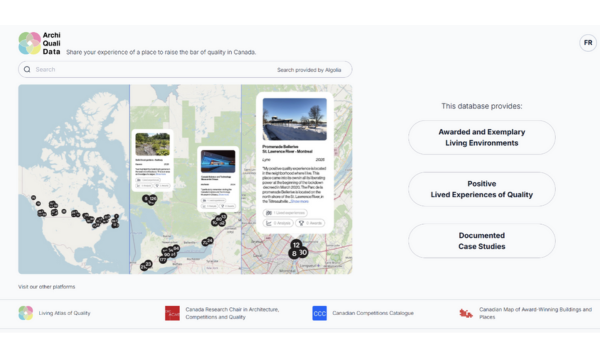Open Positive Lived Experiences of Quality
This screenshot has height=360, width=600.
[x=482, y=189]
